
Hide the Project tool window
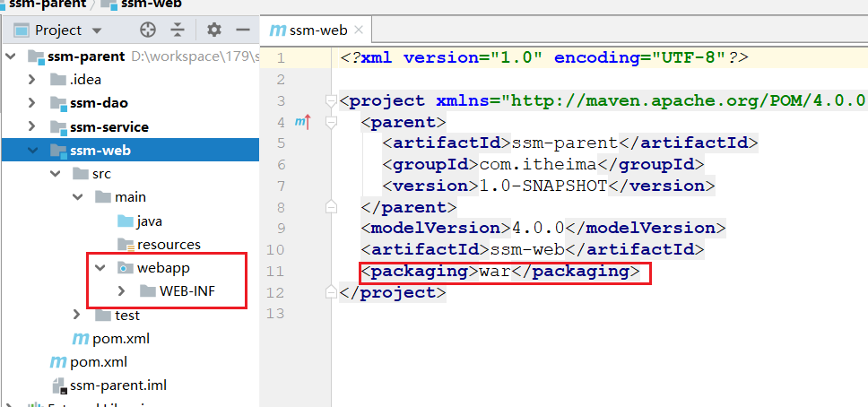pos(243,30)
